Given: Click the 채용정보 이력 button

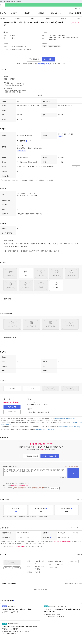Looking at the screenshot, I should click(73, 561).
